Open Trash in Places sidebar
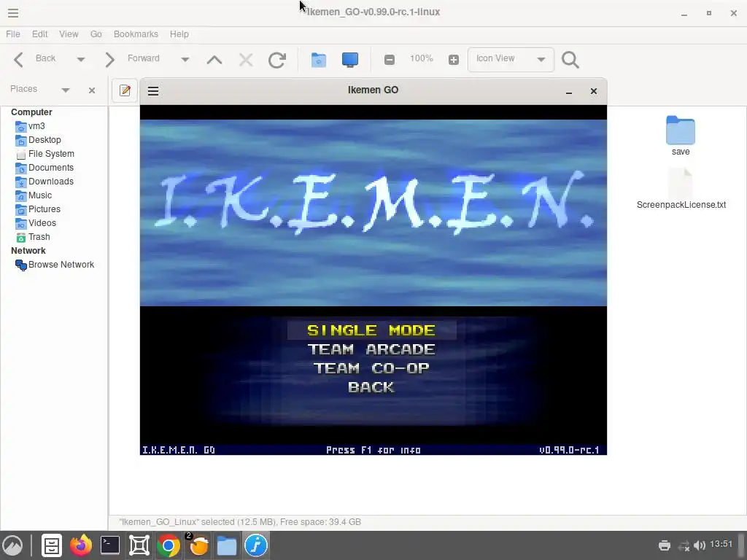Screen dimensions: 747x560 (x=33, y=237)
